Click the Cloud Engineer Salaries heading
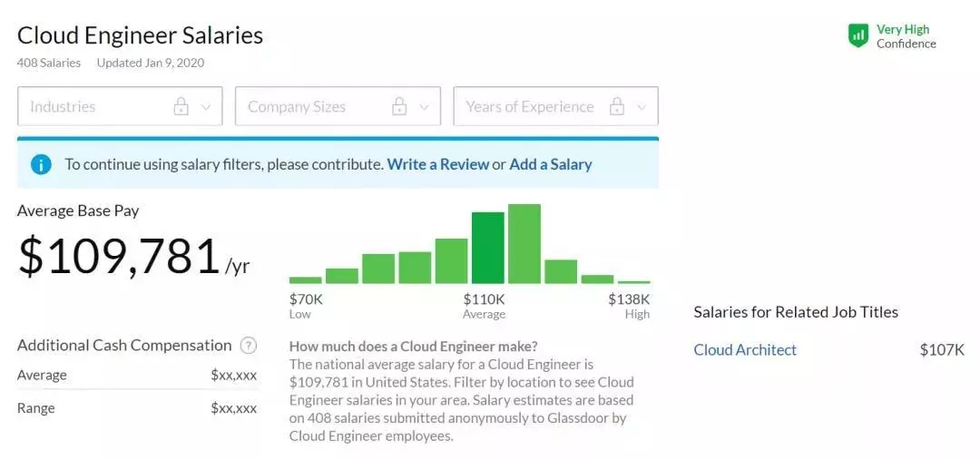The height and width of the screenshot is (460, 980). 140,35
